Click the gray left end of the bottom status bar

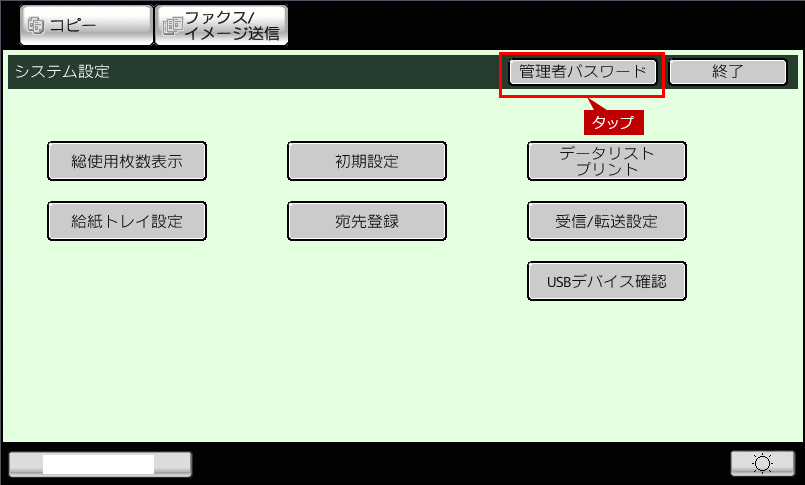[x=25, y=463]
